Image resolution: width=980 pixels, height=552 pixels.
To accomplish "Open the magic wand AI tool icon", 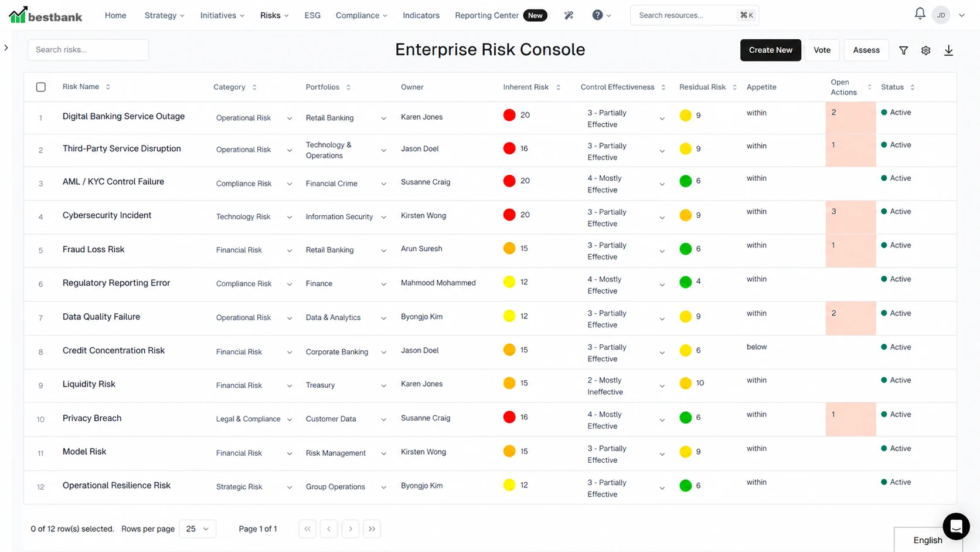I will pyautogui.click(x=569, y=15).
